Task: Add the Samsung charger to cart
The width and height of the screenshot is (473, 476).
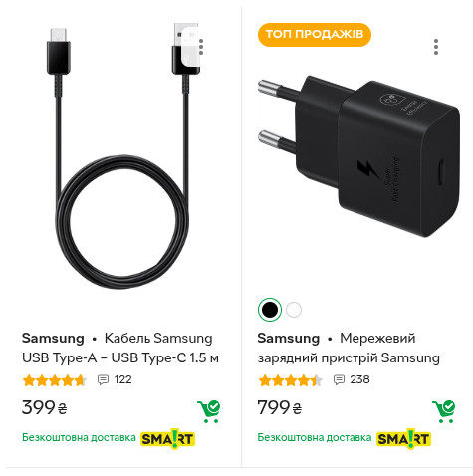Action: [444, 411]
